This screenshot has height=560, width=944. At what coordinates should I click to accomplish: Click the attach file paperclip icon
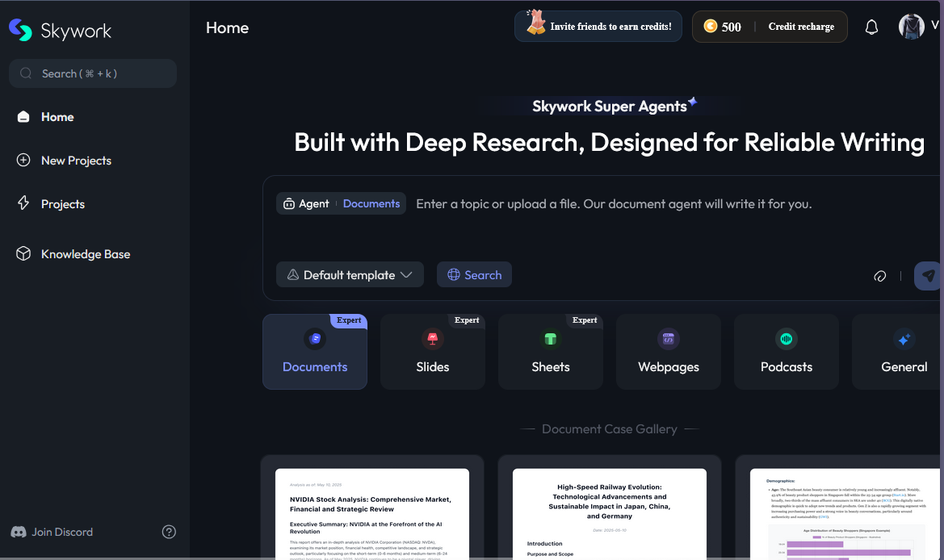tap(880, 275)
